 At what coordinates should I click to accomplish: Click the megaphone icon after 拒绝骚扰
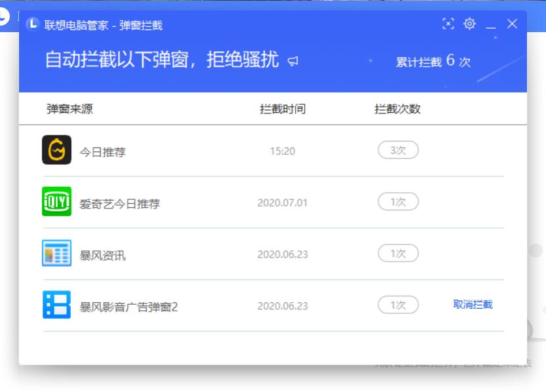[x=293, y=60]
